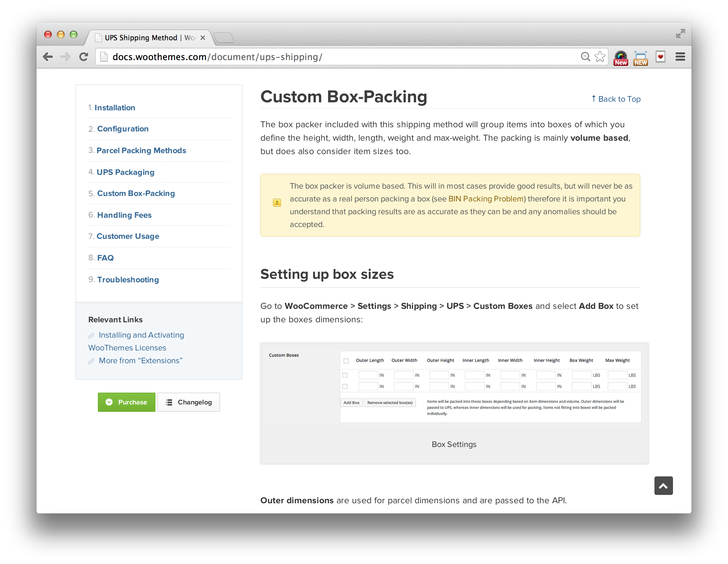
Task: Toggle the header select-all checkbox in Custom Boxes
Action: [346, 361]
